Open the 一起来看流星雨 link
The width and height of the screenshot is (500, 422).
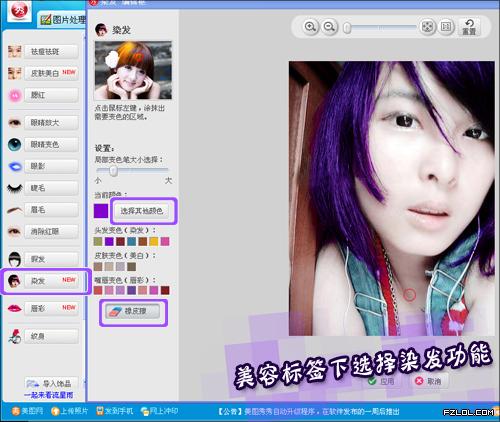(x=49, y=395)
